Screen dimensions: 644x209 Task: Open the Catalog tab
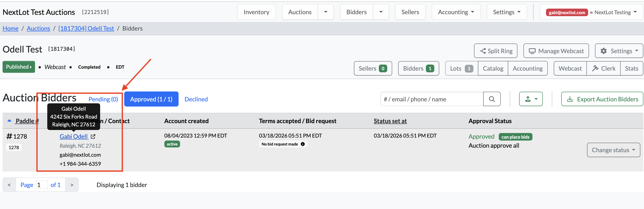coord(493,68)
